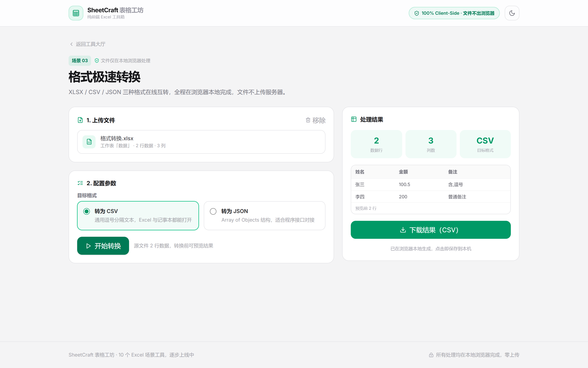Click the 场景 03 tag
This screenshot has height=368, width=588.
coord(80,61)
